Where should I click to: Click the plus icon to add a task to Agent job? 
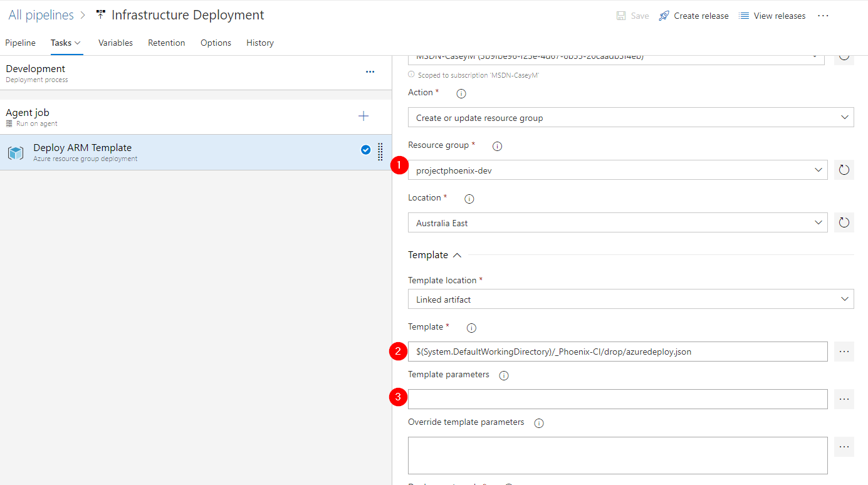click(x=363, y=116)
